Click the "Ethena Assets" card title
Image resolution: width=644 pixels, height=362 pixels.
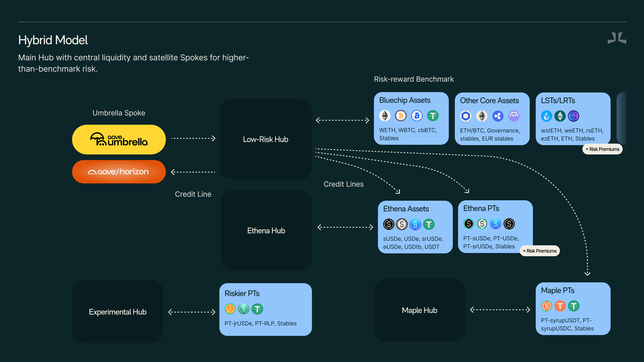406,209
